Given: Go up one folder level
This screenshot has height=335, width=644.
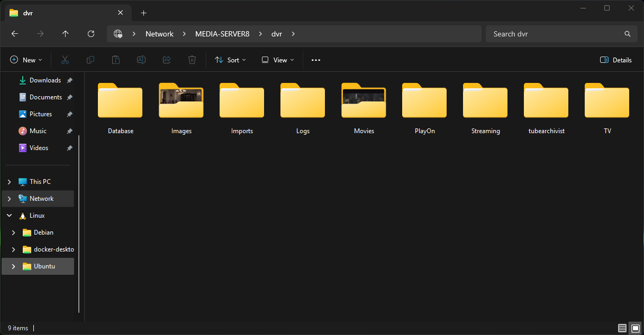Looking at the screenshot, I should tap(66, 34).
